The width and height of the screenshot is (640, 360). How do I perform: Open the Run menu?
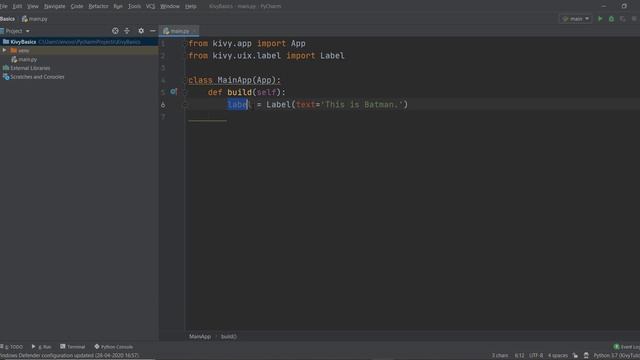118,6
